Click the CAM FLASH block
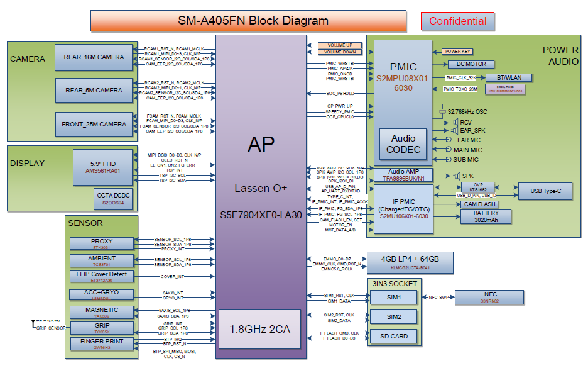The height and width of the screenshot is (368, 588). (x=479, y=204)
